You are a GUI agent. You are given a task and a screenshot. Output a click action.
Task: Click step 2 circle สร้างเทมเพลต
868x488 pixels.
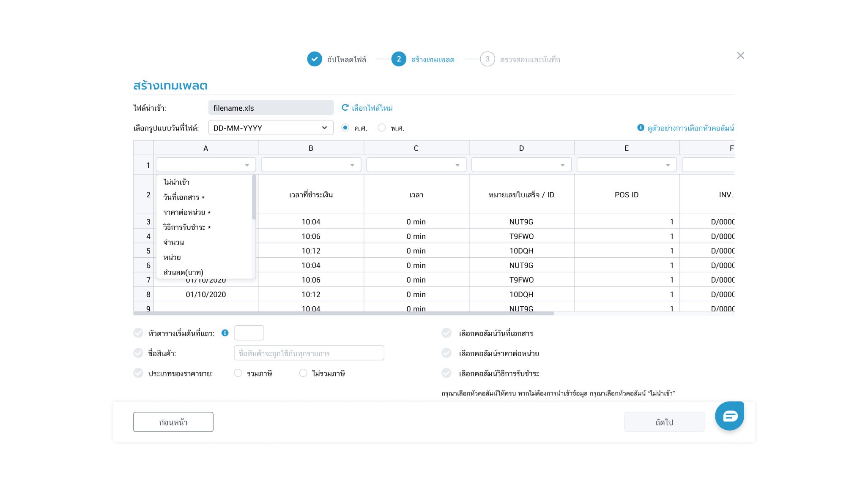(398, 59)
